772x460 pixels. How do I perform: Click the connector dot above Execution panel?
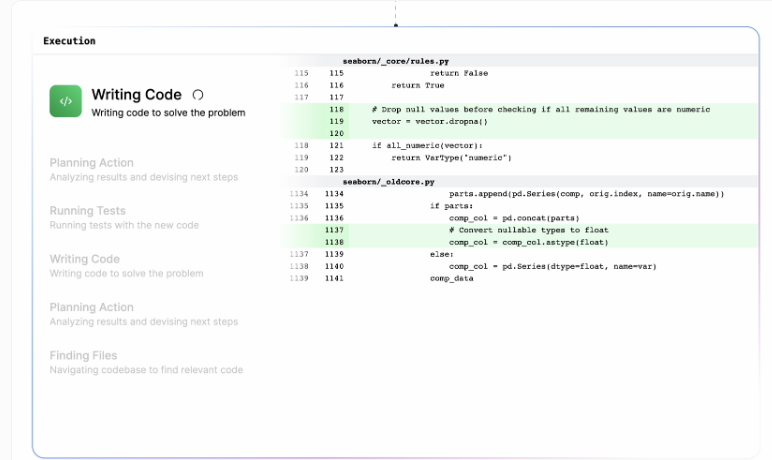pyautogui.click(x=395, y=25)
